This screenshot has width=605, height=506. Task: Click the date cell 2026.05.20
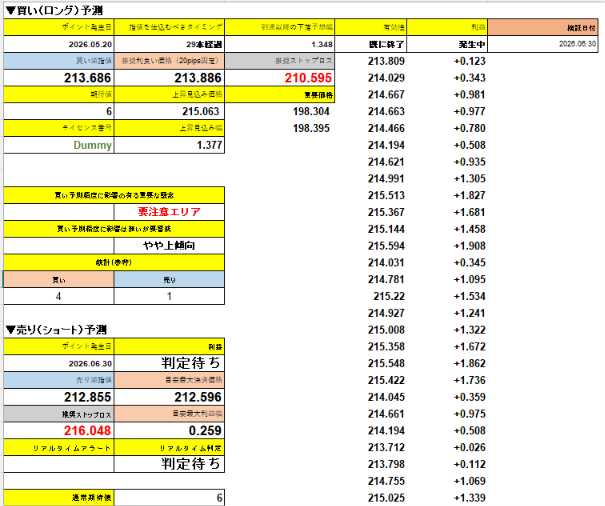point(59,44)
